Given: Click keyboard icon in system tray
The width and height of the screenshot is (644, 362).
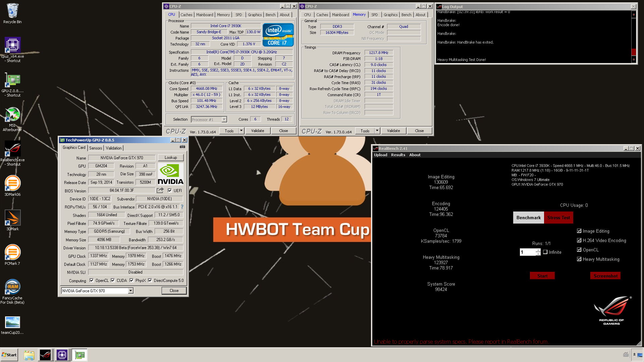Looking at the screenshot, I should coord(626,355).
